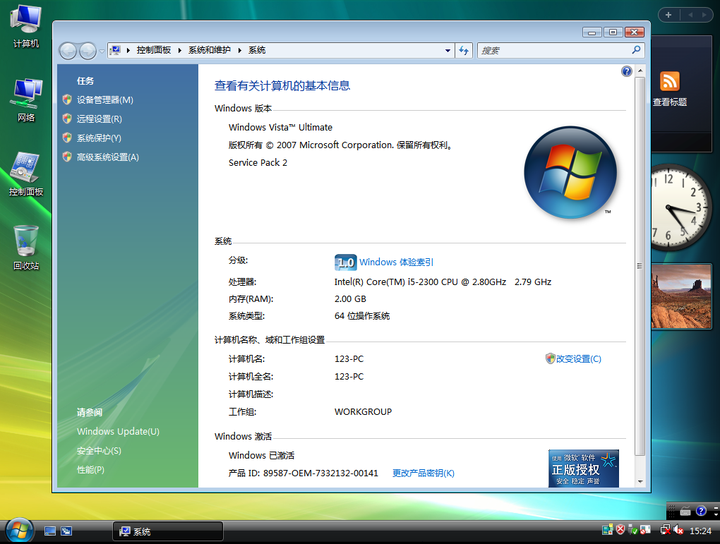Close the 系统 window
Image resolution: width=720 pixels, height=544 pixels.
(x=634, y=32)
